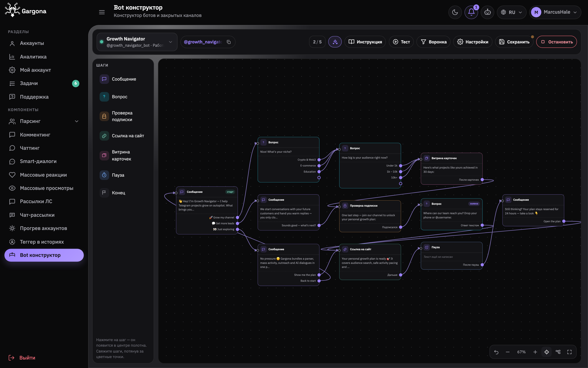This screenshot has height=368, width=588.
Task: Open the Инструкция guide
Action: 365,42
